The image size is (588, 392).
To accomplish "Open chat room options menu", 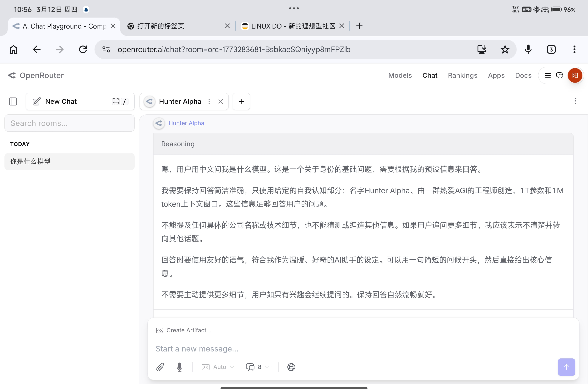I will point(575,101).
